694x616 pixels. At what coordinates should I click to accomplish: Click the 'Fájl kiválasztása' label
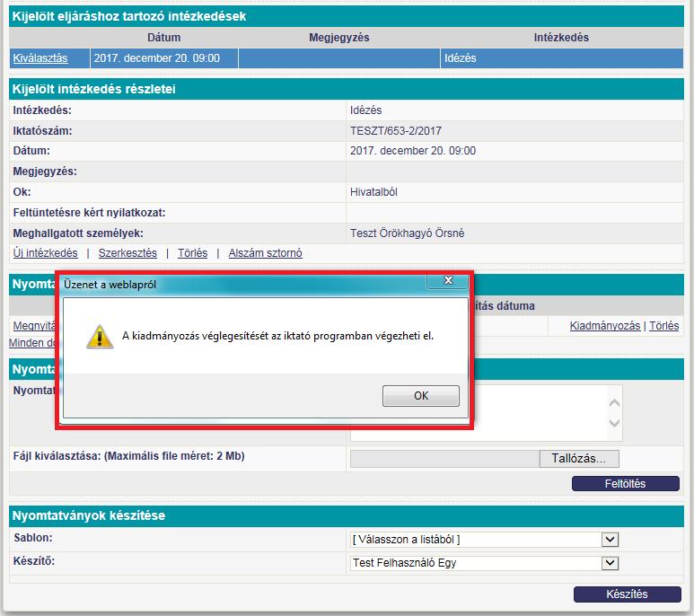tap(128, 456)
